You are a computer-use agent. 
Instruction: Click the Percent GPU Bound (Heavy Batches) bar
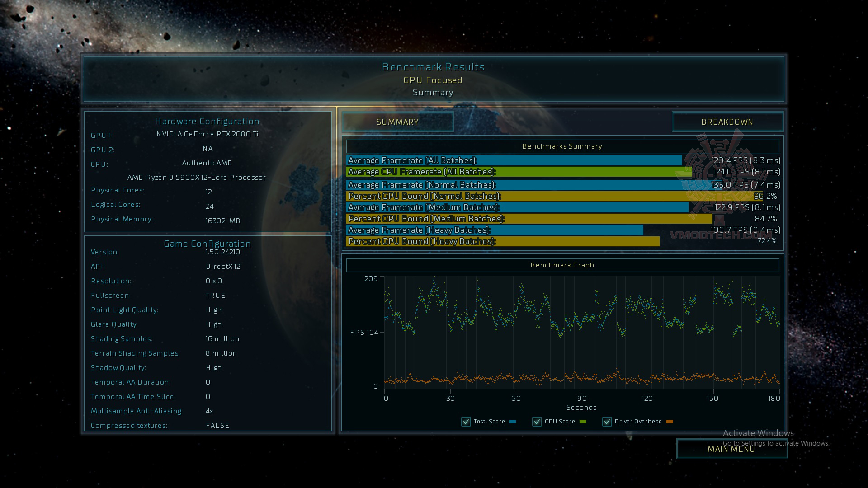(x=503, y=241)
